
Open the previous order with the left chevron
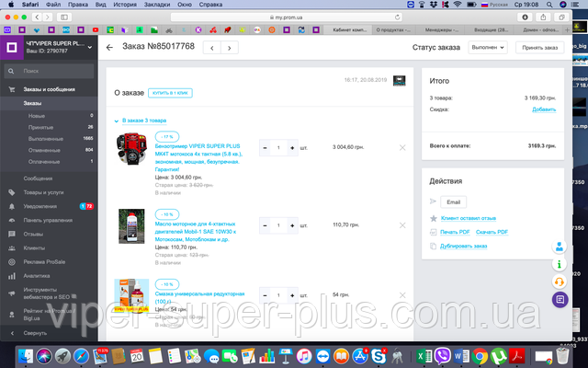[212, 48]
